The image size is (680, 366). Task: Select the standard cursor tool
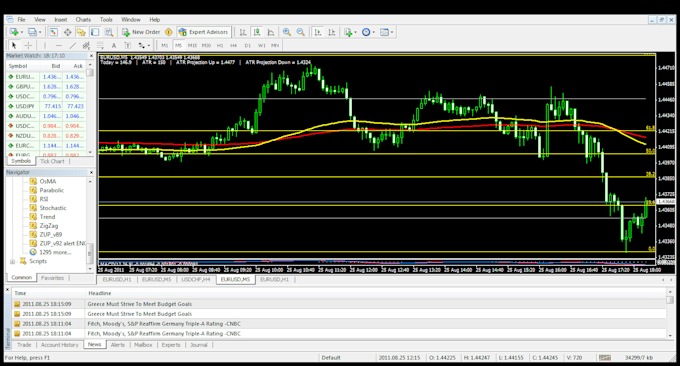(14, 45)
